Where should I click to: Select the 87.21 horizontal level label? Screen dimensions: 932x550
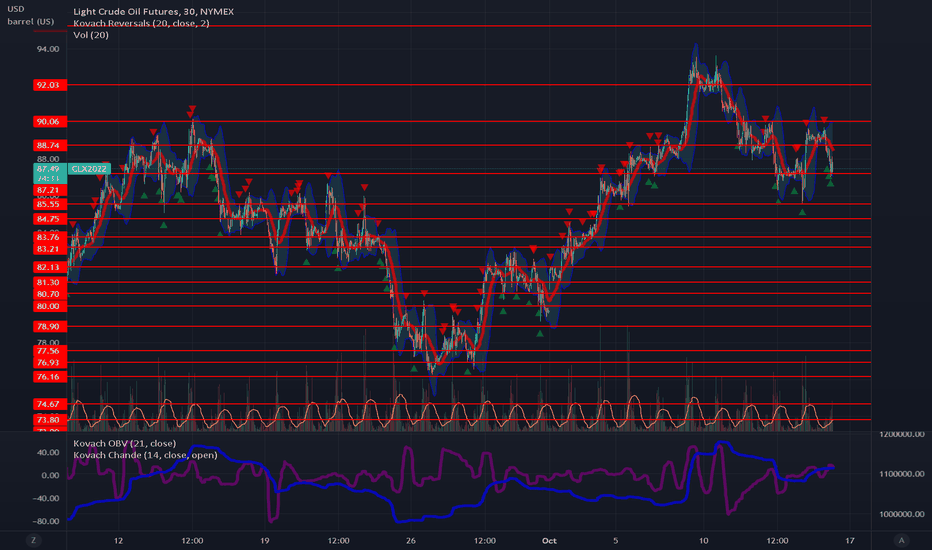(50, 190)
